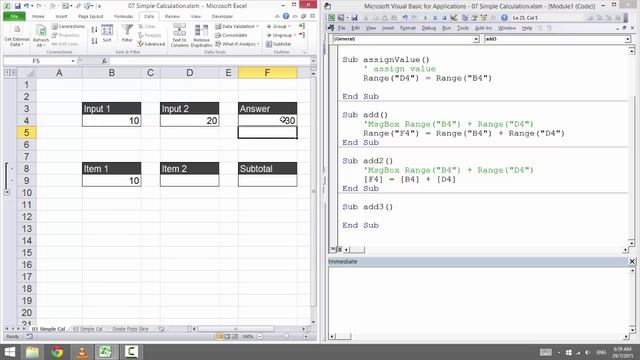Toggle Design Mode icon in VBA toolbar
The width and height of the screenshot is (640, 360).
(x=453, y=18)
